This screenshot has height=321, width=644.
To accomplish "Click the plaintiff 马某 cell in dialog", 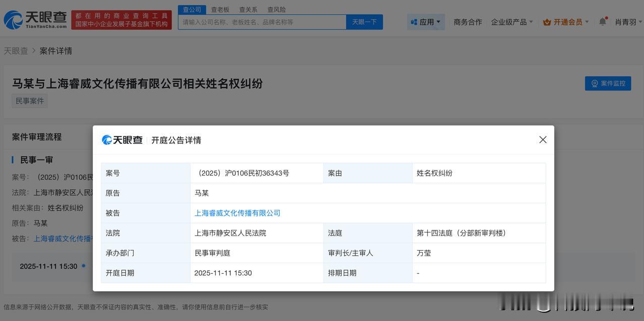I will 368,193.
